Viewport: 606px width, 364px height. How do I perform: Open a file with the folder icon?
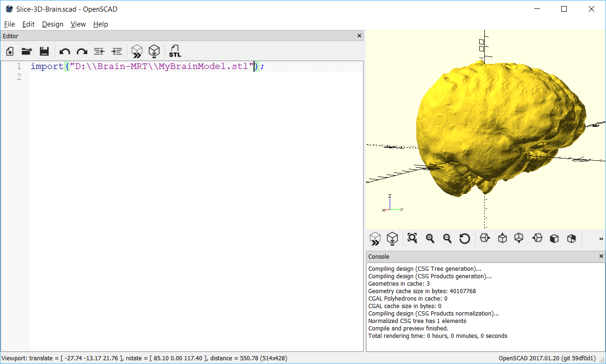tap(27, 51)
